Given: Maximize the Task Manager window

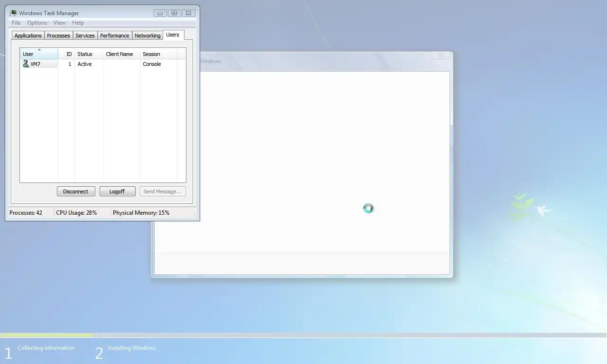Looking at the screenshot, I should [x=174, y=13].
